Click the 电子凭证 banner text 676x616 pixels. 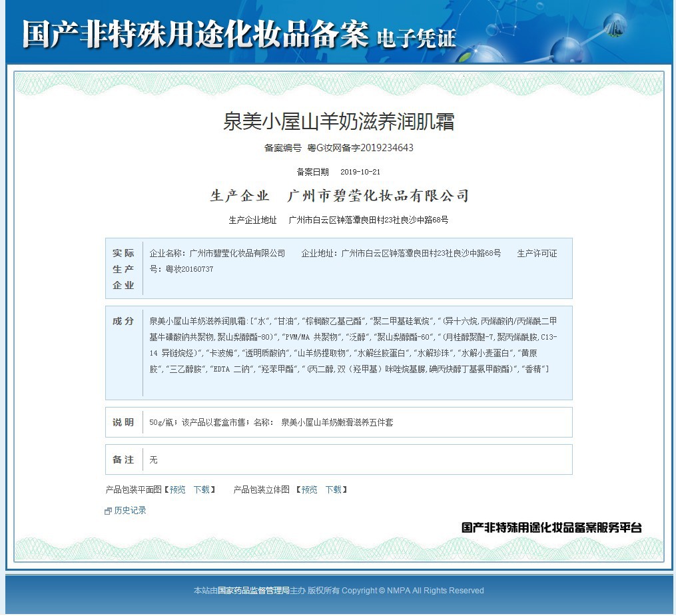(416, 39)
